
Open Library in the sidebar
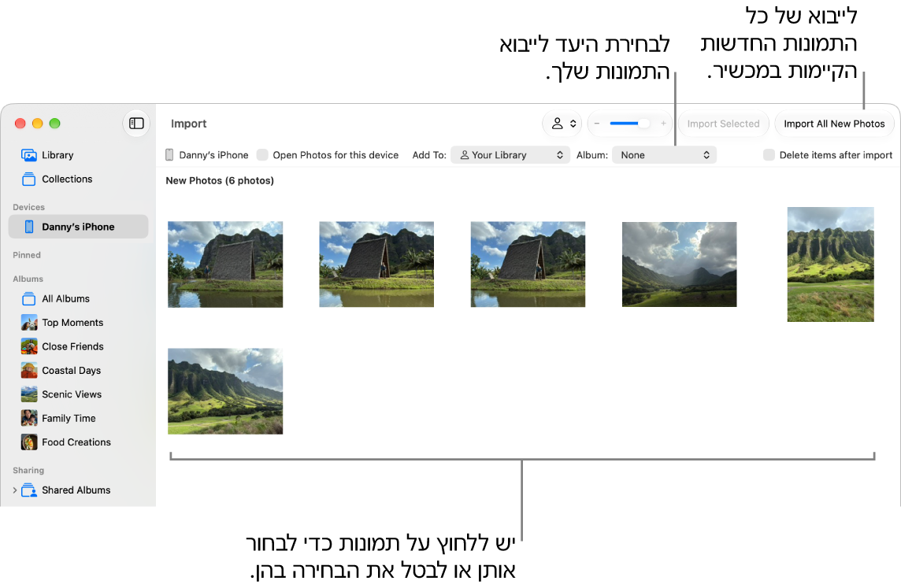(78, 155)
